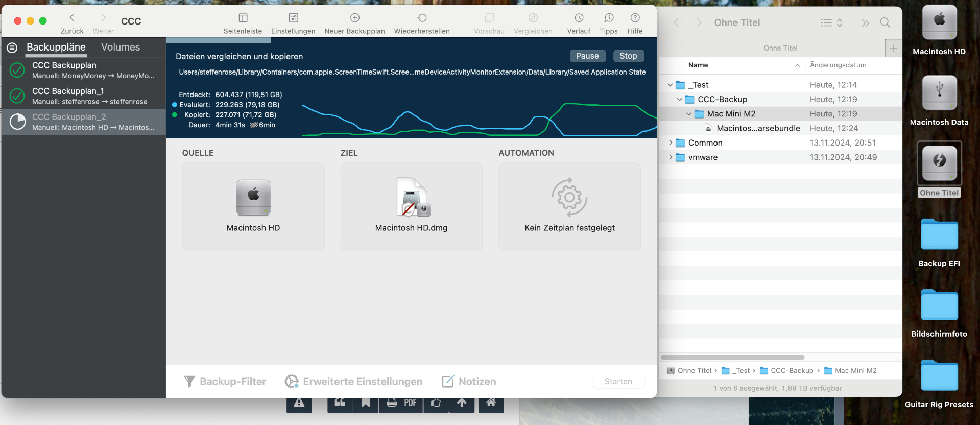Select the Macintosh Data desktop drive
The width and height of the screenshot is (980, 425).
[x=939, y=93]
